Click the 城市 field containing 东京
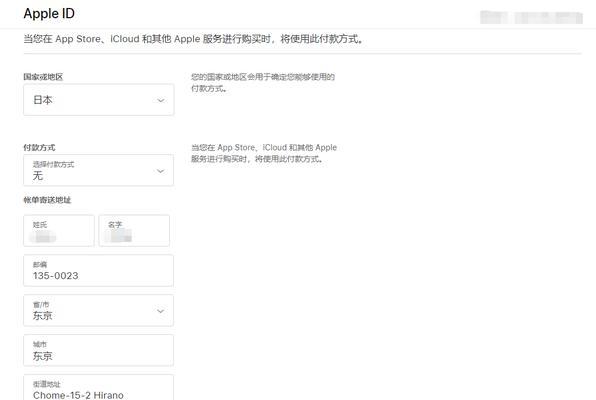This screenshot has width=596, height=400. pos(98,350)
